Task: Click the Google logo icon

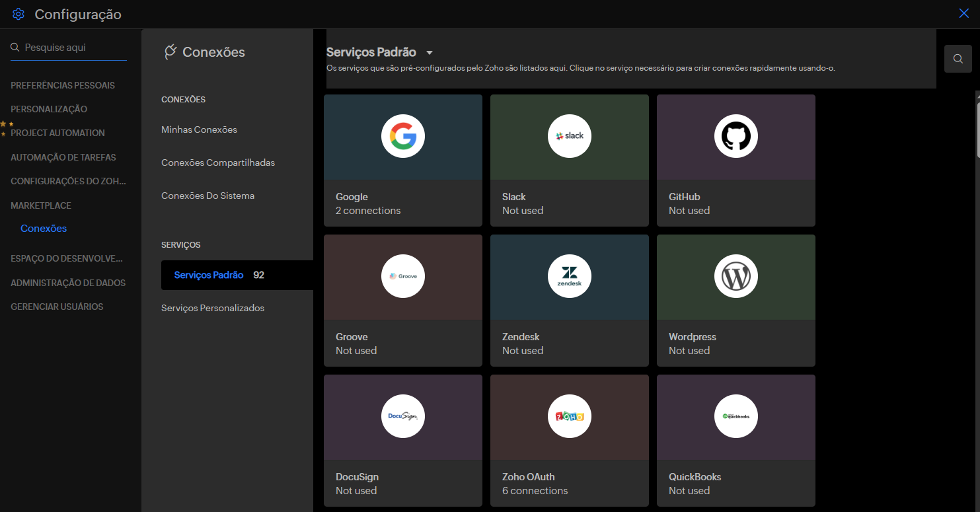Action: [x=403, y=136]
